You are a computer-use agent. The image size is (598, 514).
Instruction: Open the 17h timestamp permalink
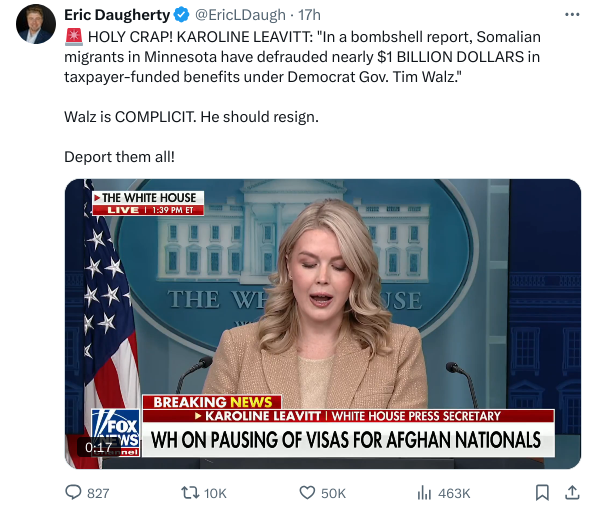click(x=309, y=15)
